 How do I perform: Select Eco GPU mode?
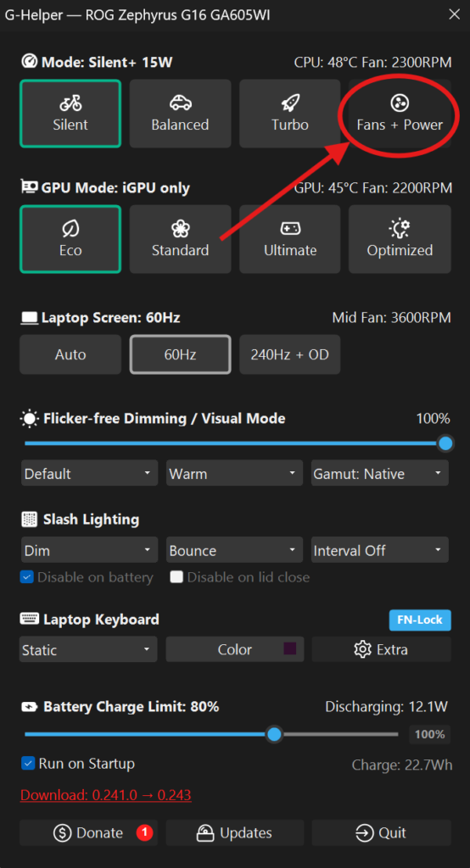point(70,239)
